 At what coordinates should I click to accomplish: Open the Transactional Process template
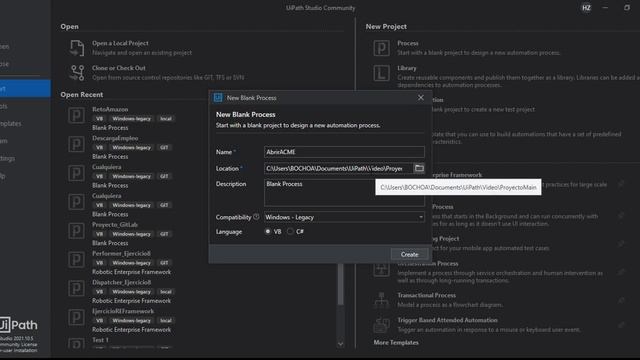point(427,295)
